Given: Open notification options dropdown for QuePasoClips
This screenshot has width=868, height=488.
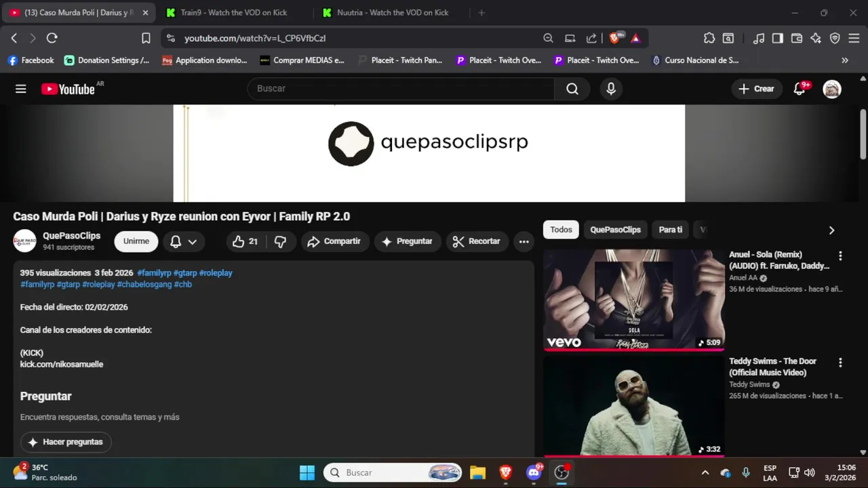Looking at the screenshot, I should tap(184, 241).
